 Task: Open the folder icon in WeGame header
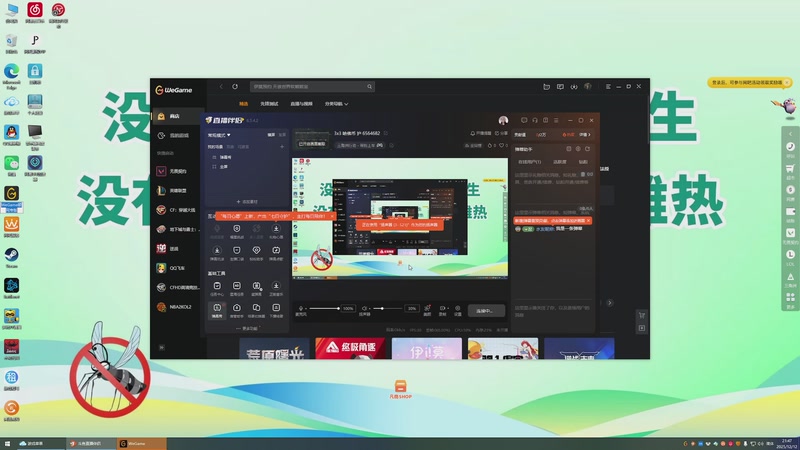546,87
